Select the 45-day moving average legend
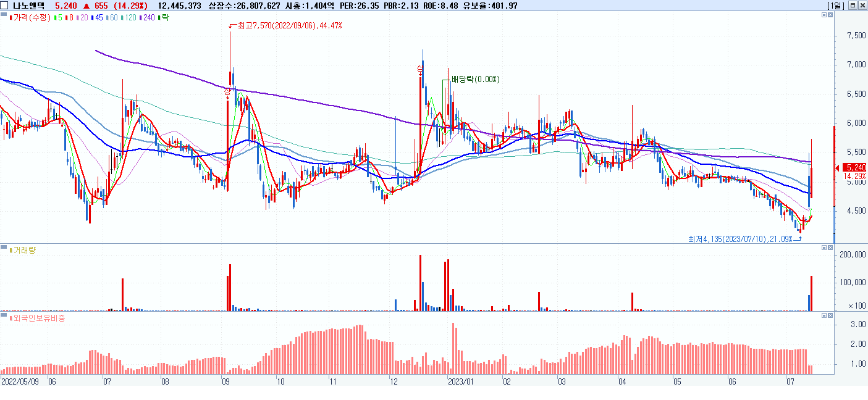 point(96,17)
